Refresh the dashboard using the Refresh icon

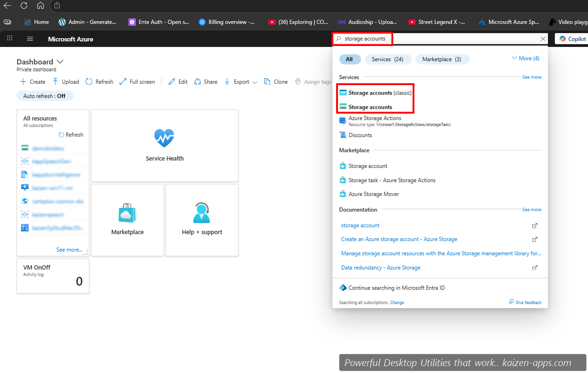[x=99, y=81]
